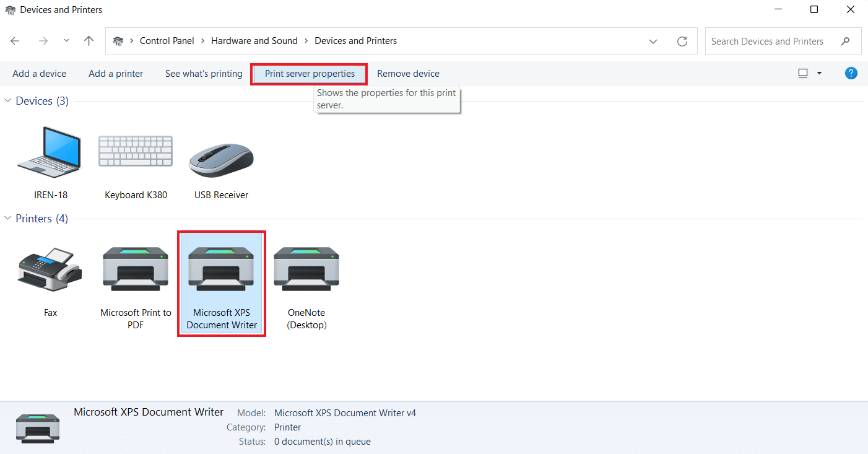
Task: Select the IREN-18 laptop device icon
Action: [x=50, y=152]
